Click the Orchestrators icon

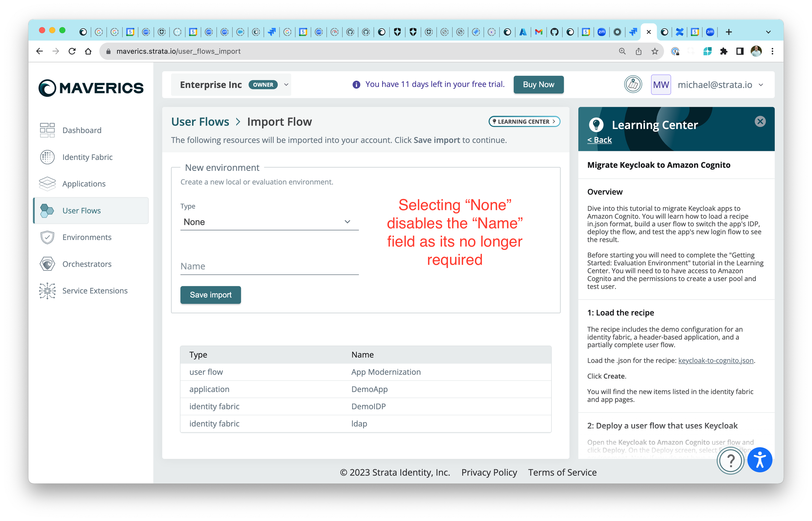[47, 264]
